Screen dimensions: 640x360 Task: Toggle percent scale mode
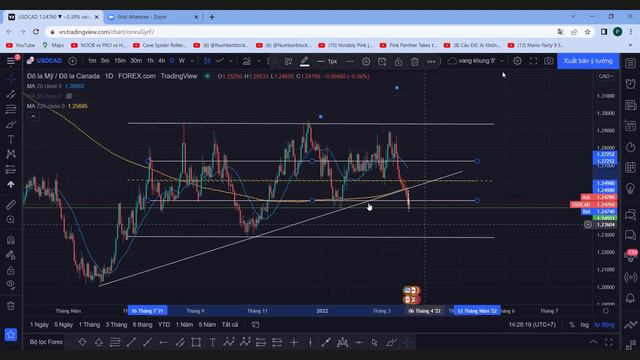(572, 325)
